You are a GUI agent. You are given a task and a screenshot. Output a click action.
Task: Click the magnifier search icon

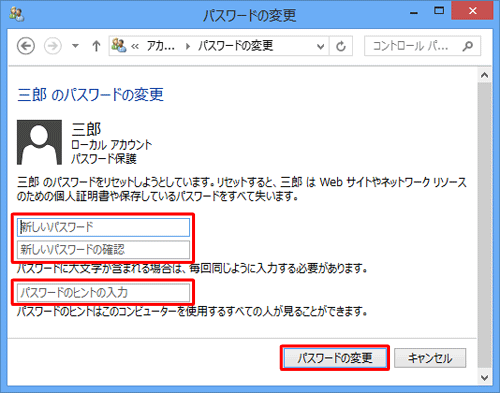tap(468, 46)
